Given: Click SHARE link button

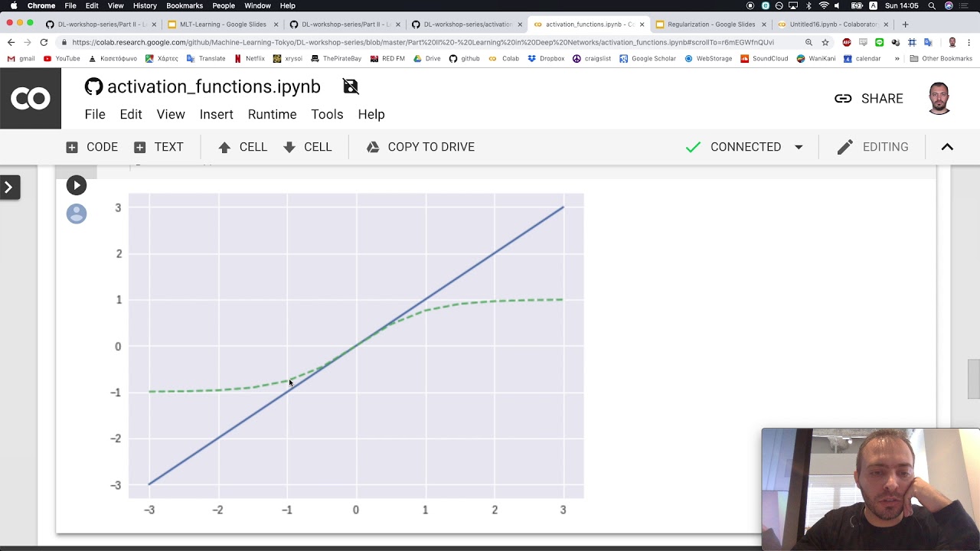Looking at the screenshot, I should click(869, 99).
